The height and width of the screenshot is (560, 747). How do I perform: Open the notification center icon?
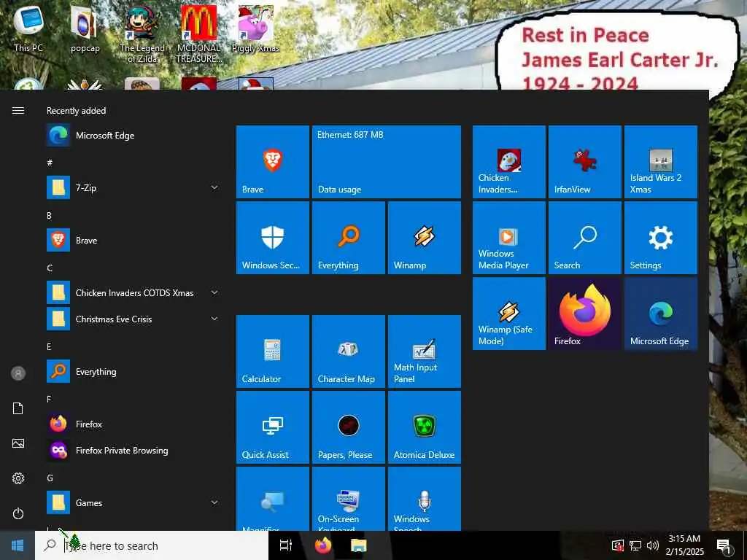pyautogui.click(x=724, y=545)
